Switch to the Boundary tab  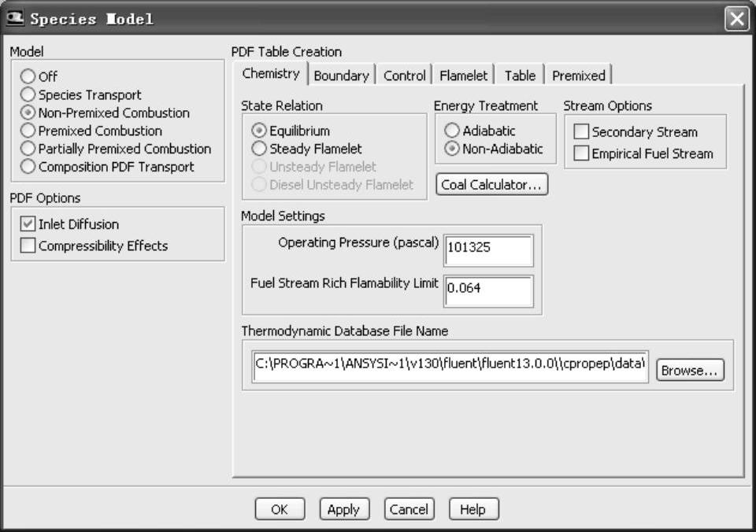pyautogui.click(x=341, y=76)
